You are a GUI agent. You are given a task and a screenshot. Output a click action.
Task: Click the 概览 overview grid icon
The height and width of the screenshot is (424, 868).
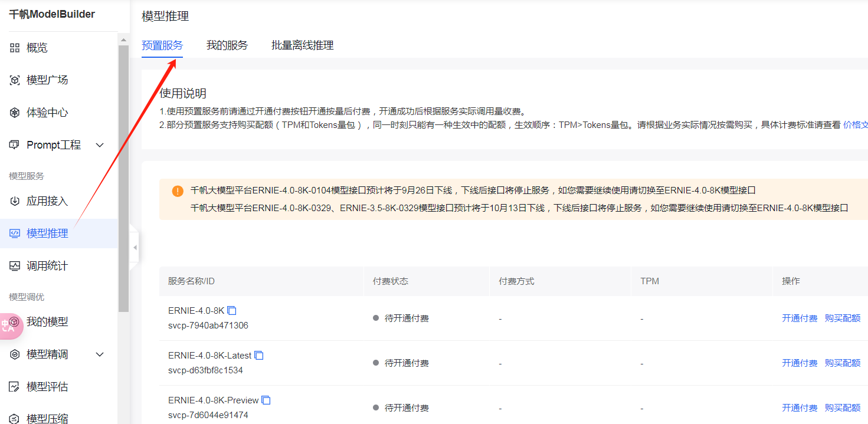(15, 48)
